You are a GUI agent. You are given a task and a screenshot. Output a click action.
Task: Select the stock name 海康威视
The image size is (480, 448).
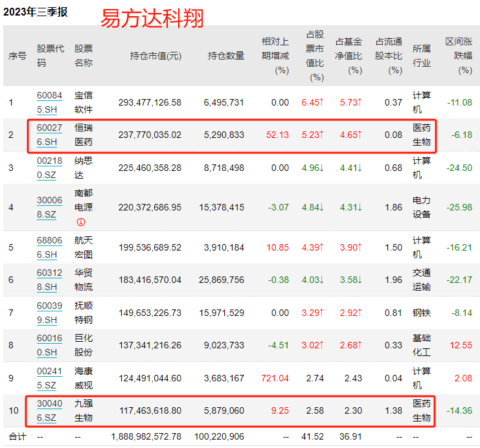(x=84, y=378)
